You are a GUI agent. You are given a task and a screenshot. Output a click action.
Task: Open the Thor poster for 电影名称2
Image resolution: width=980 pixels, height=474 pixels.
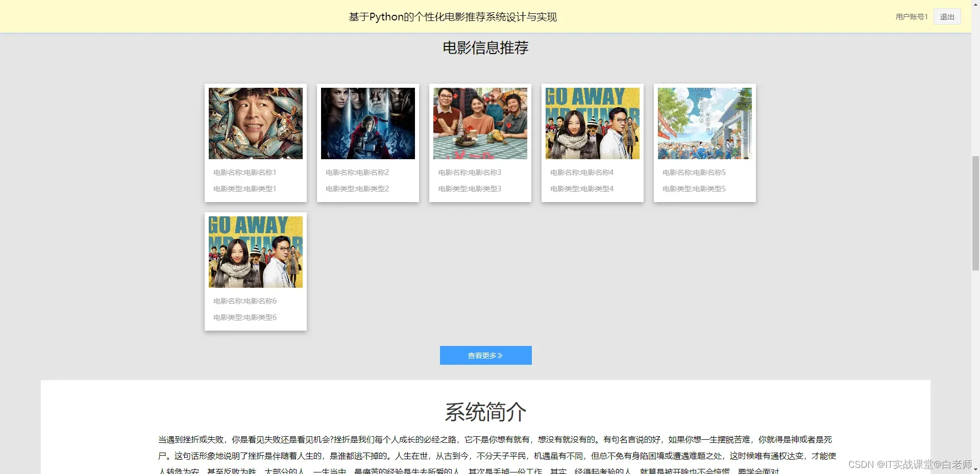(x=368, y=123)
